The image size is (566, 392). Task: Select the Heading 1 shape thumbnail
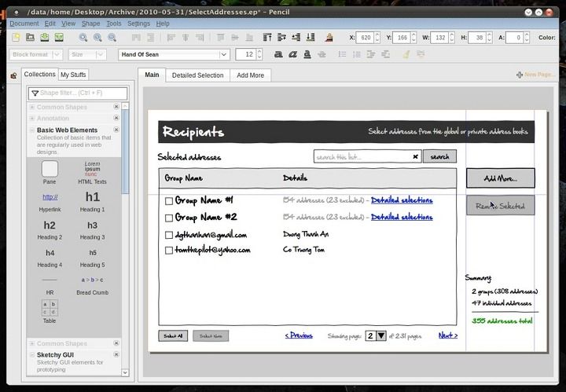point(93,202)
